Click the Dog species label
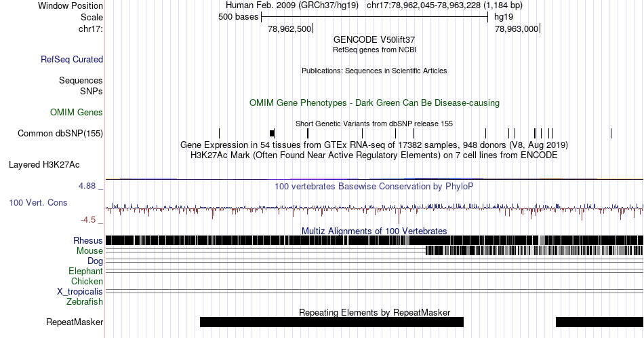Image resolution: width=644 pixels, height=338 pixels. [95, 261]
